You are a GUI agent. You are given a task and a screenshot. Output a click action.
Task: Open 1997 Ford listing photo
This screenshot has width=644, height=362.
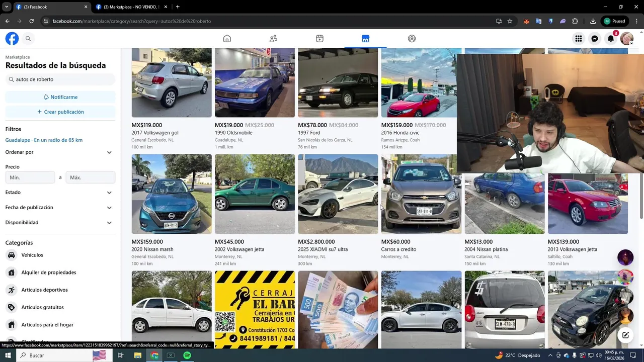click(x=338, y=82)
